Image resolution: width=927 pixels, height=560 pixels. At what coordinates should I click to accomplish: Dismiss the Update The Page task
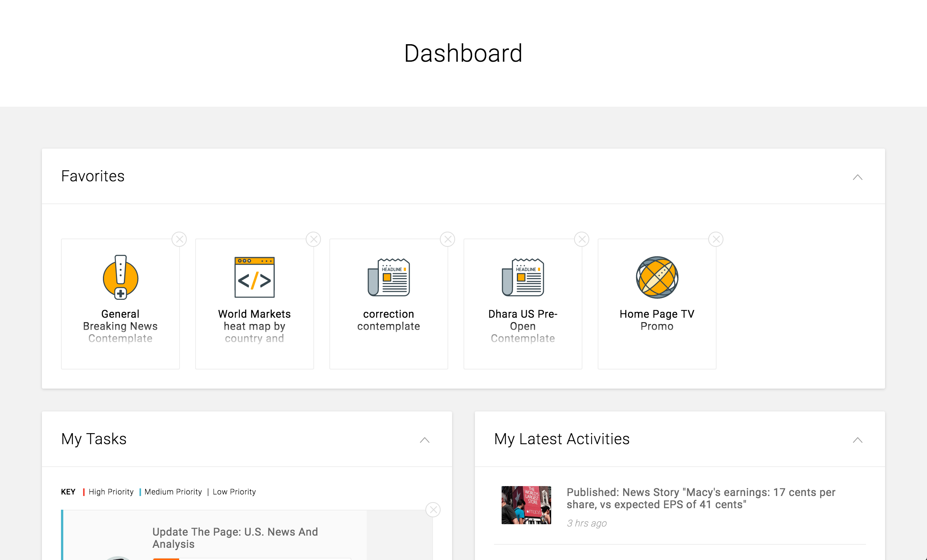pyautogui.click(x=433, y=510)
